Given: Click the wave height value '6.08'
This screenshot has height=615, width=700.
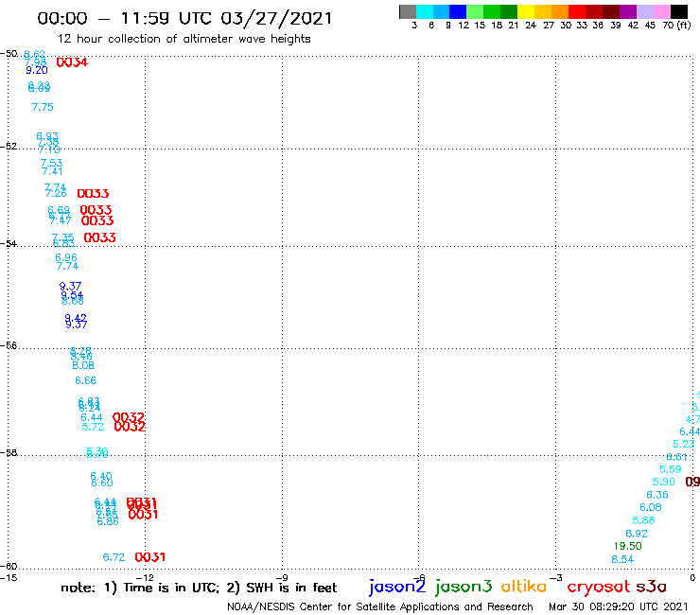Looking at the screenshot, I should pos(651,507).
